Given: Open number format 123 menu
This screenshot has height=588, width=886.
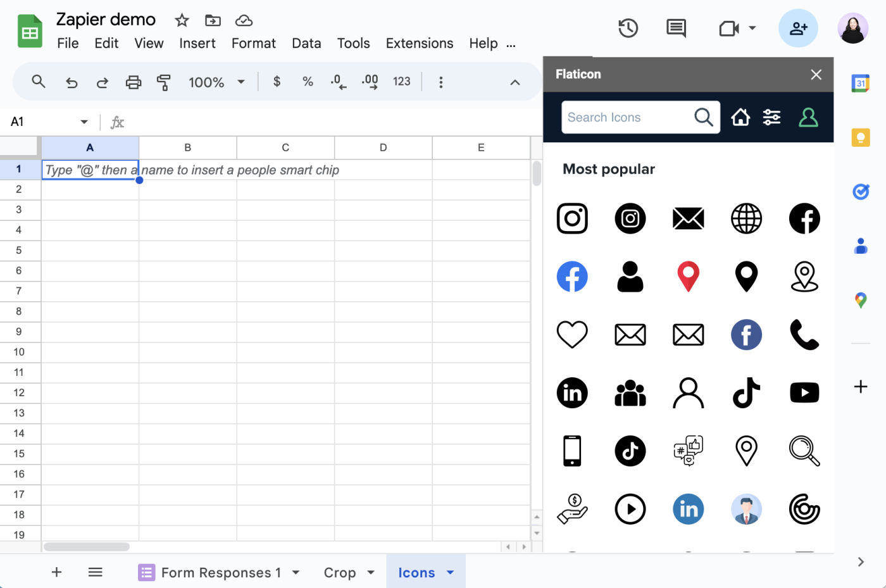Looking at the screenshot, I should point(402,82).
